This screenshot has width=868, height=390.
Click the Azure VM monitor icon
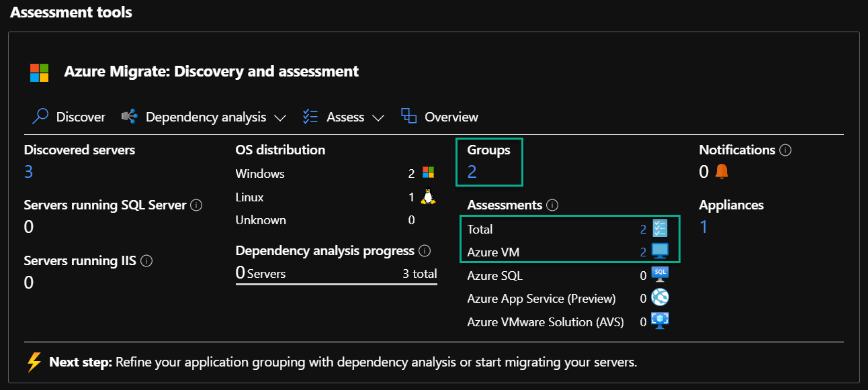(x=660, y=252)
